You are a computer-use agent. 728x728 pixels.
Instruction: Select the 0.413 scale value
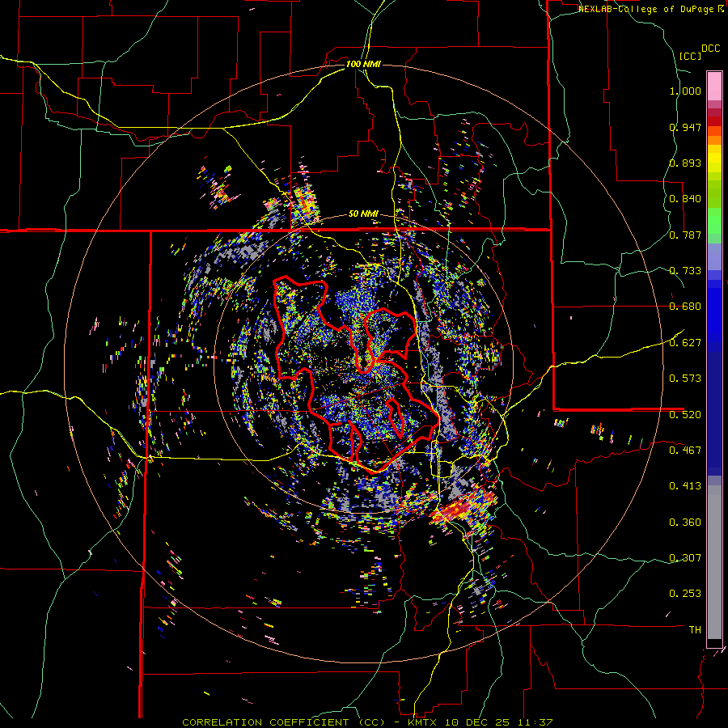pyautogui.click(x=685, y=486)
